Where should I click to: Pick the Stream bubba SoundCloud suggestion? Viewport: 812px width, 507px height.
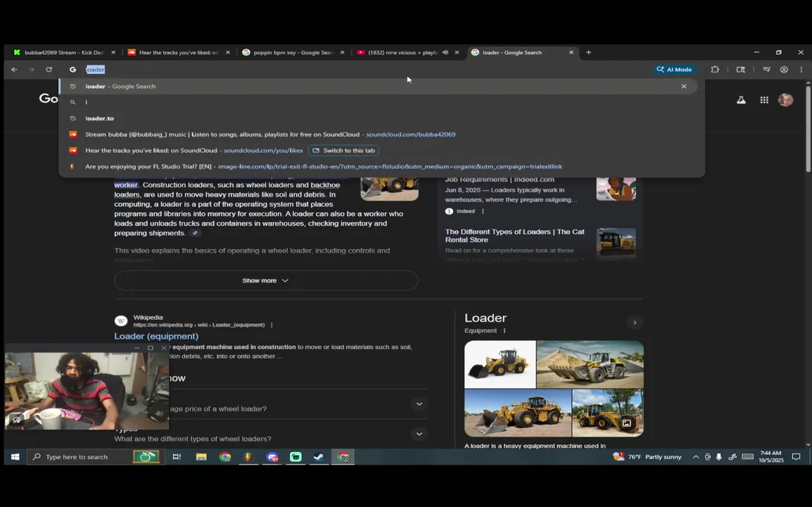[x=378, y=134]
